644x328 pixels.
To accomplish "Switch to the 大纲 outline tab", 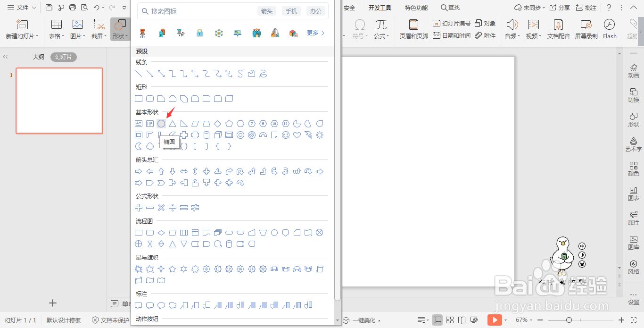I will tap(38, 57).
